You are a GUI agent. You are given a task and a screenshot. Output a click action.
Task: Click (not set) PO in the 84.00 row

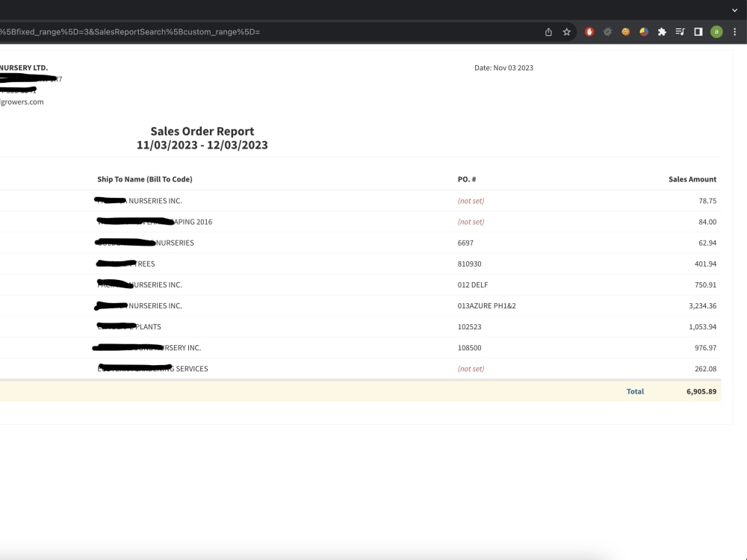pos(471,222)
